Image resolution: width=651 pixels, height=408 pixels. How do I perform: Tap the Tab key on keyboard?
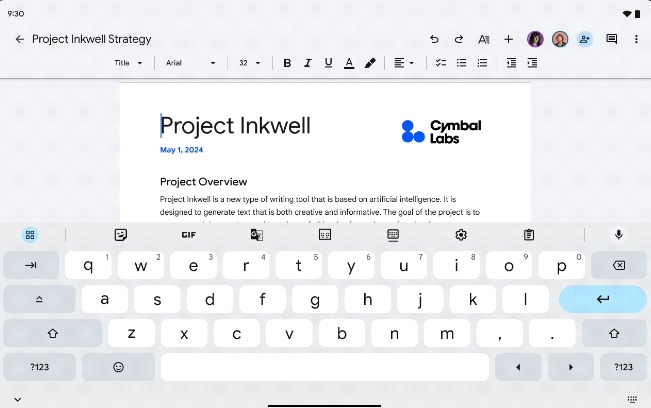(x=31, y=265)
